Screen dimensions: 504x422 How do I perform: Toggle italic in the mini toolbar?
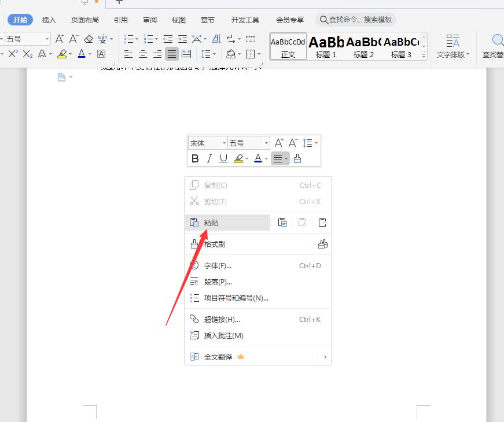click(209, 158)
